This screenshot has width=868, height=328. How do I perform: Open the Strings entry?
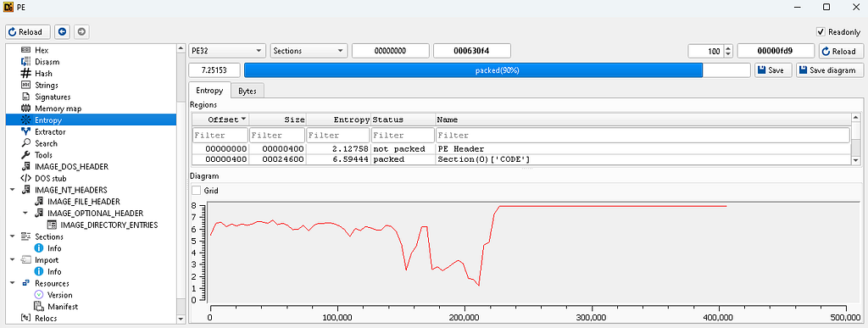[x=46, y=86]
